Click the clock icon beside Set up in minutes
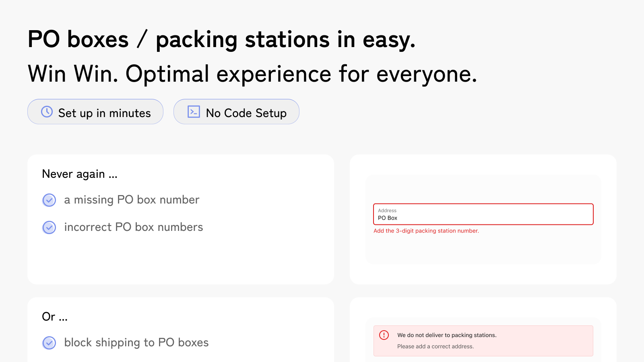This screenshot has width=644, height=362. (47, 112)
